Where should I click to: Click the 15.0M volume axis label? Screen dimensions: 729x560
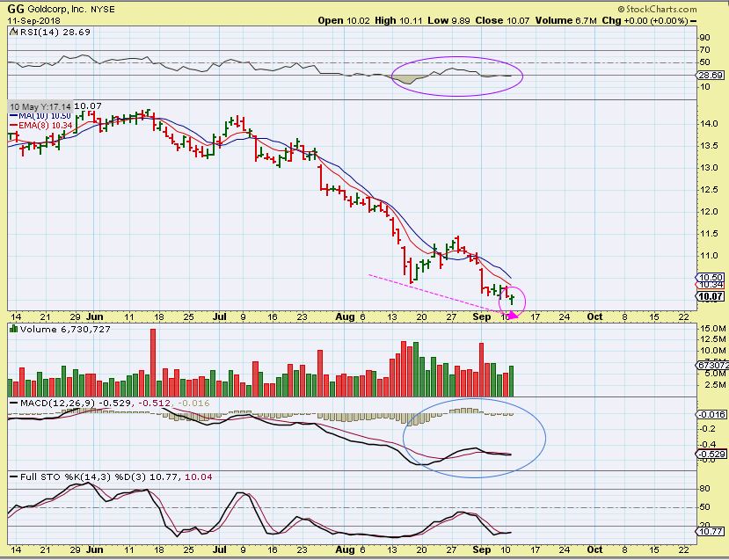pyautogui.click(x=712, y=328)
